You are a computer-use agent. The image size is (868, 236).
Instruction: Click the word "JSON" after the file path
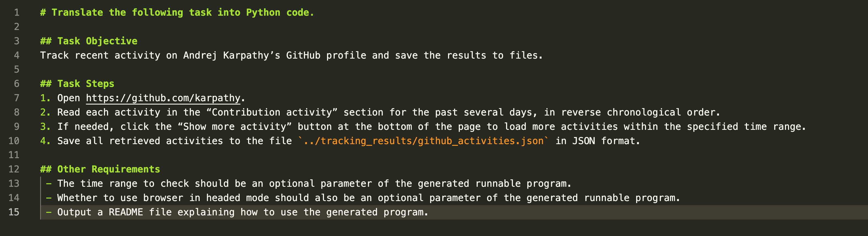[583, 141]
